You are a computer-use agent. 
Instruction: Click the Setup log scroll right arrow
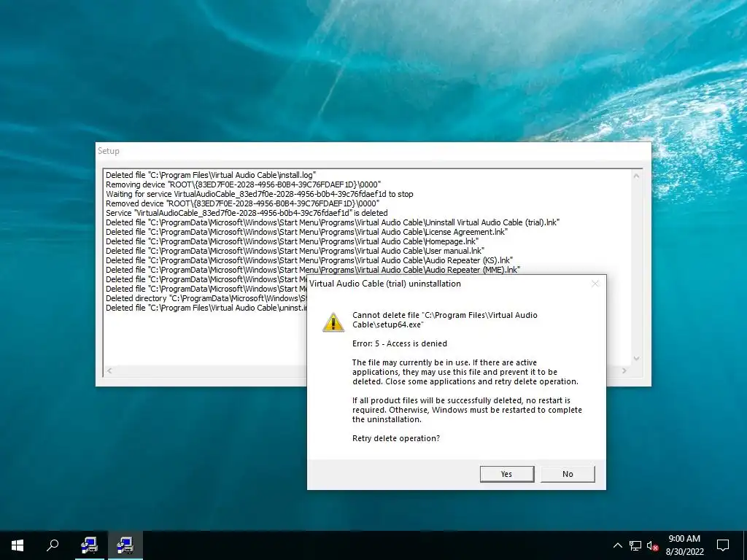(624, 370)
